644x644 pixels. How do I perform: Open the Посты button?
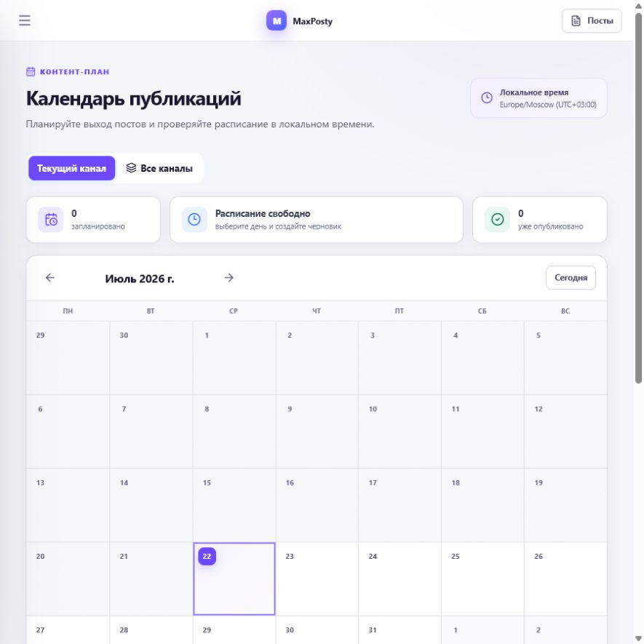point(592,20)
